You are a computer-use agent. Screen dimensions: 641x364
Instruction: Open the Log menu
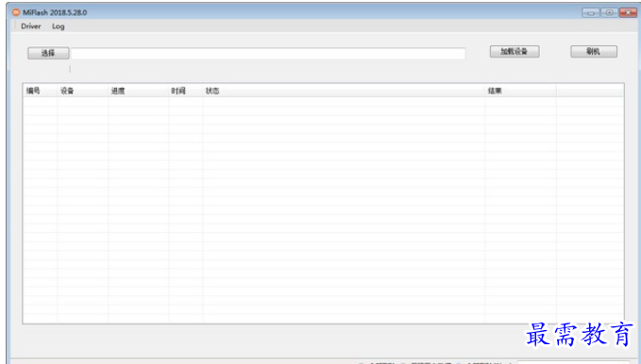click(x=58, y=26)
